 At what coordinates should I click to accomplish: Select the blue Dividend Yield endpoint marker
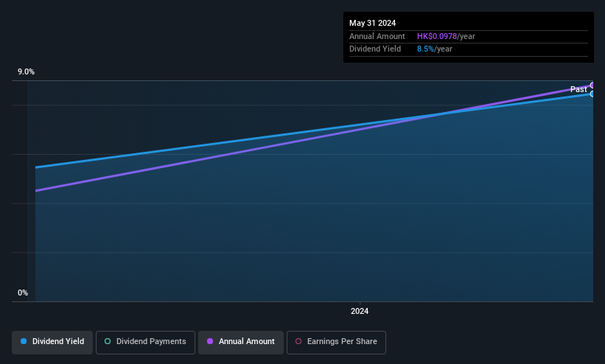(x=592, y=94)
